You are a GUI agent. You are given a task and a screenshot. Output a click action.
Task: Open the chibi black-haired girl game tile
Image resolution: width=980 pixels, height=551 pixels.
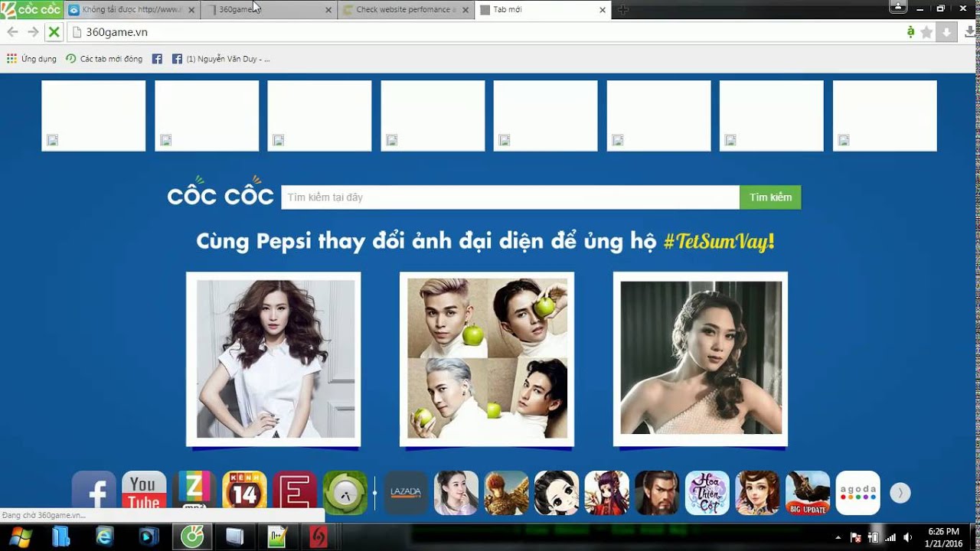point(557,493)
